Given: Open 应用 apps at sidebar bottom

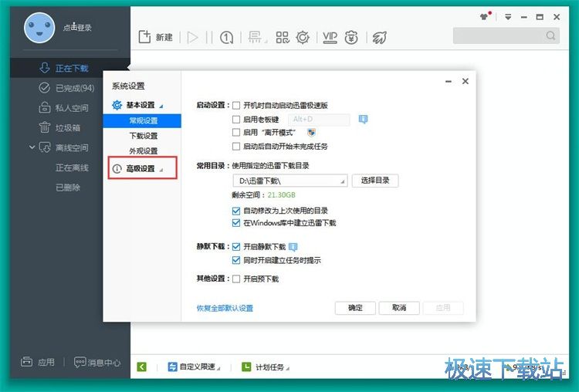Looking at the screenshot, I should pyautogui.click(x=38, y=362).
